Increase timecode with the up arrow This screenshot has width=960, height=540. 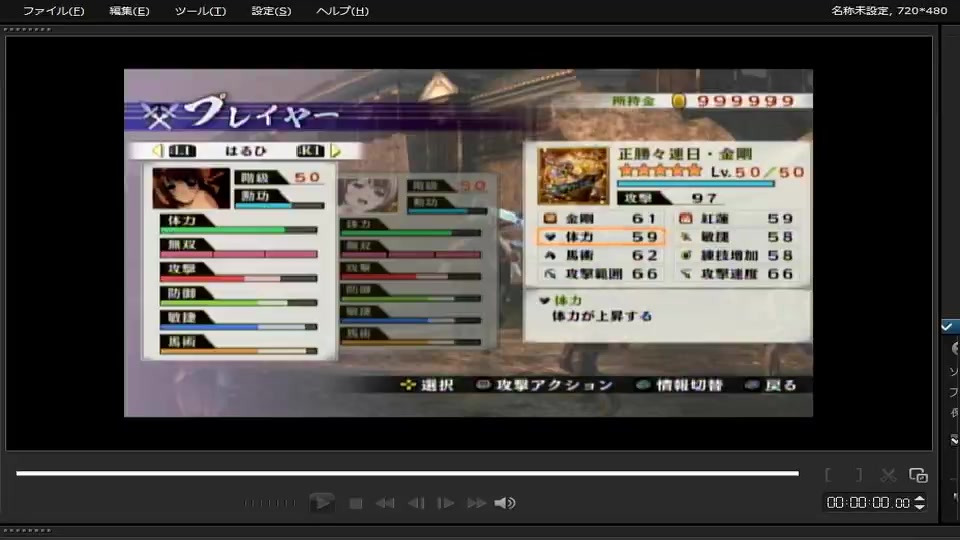click(x=920, y=499)
